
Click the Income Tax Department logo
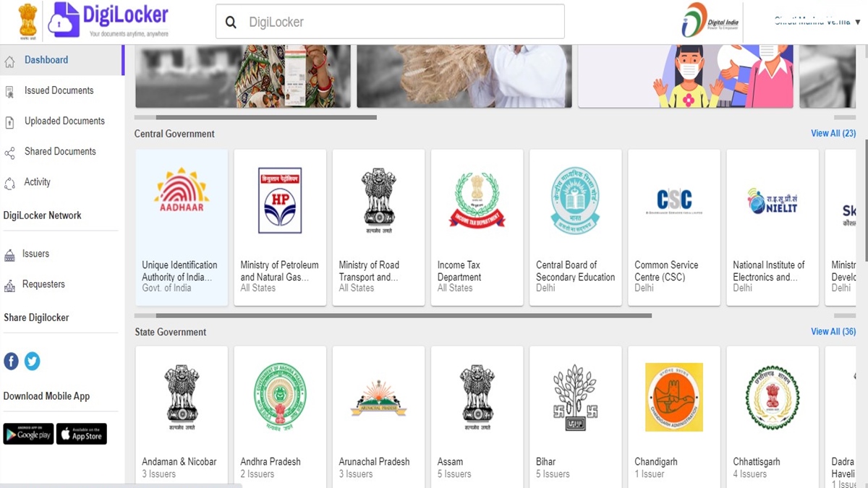pyautogui.click(x=477, y=200)
